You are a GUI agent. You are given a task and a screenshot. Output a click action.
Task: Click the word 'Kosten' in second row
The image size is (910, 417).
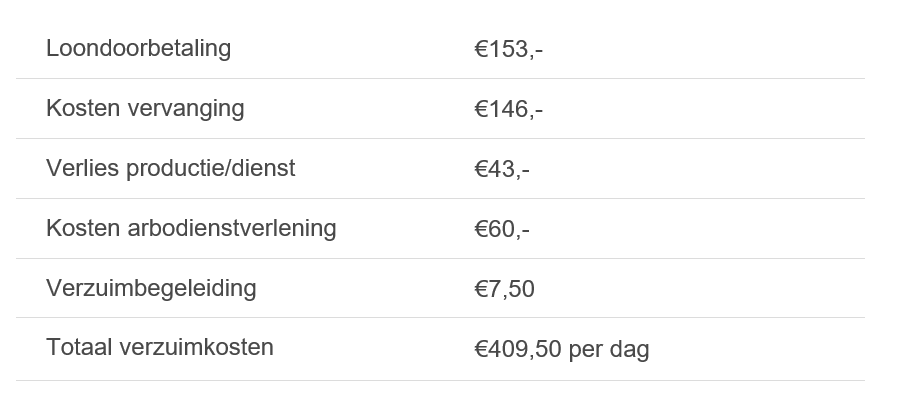[83, 108]
